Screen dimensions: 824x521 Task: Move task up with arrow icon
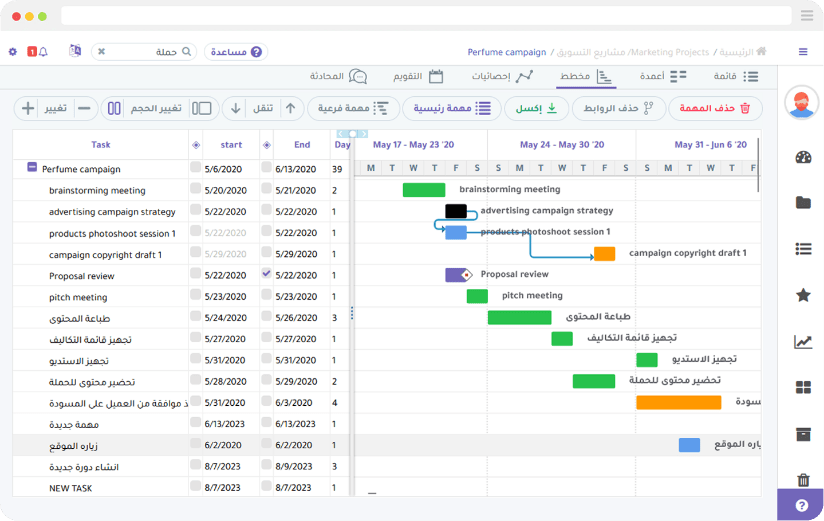point(291,108)
